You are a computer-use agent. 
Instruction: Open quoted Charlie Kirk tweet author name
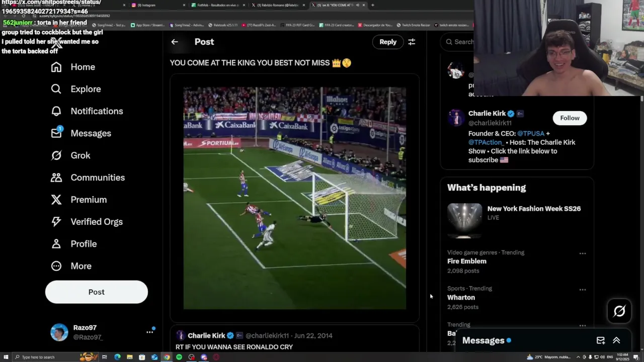coord(206,335)
